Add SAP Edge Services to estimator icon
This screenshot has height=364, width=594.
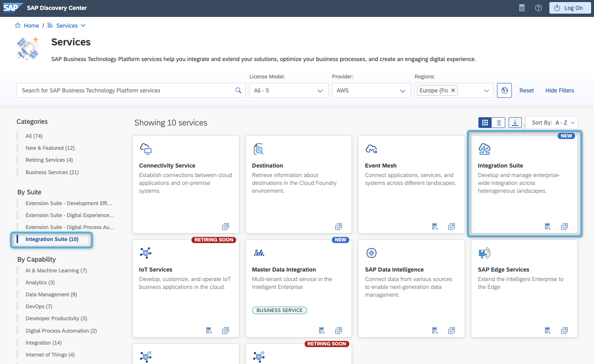tap(548, 331)
